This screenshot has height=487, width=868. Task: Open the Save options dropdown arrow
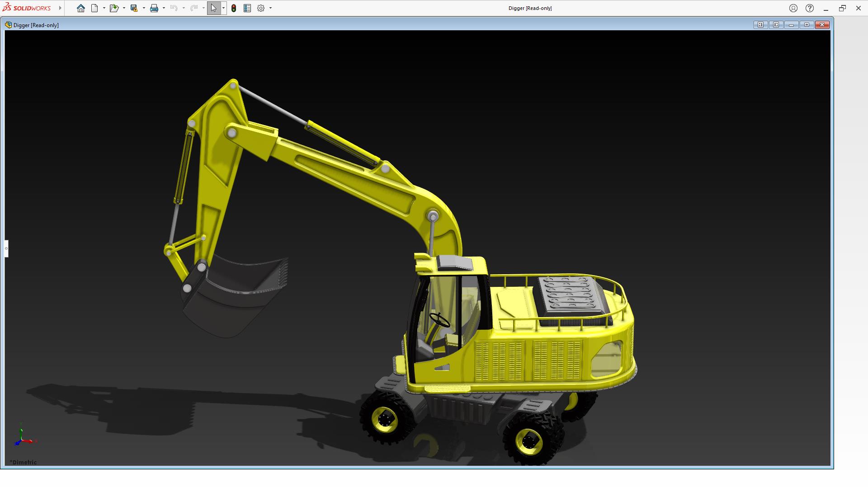point(144,8)
